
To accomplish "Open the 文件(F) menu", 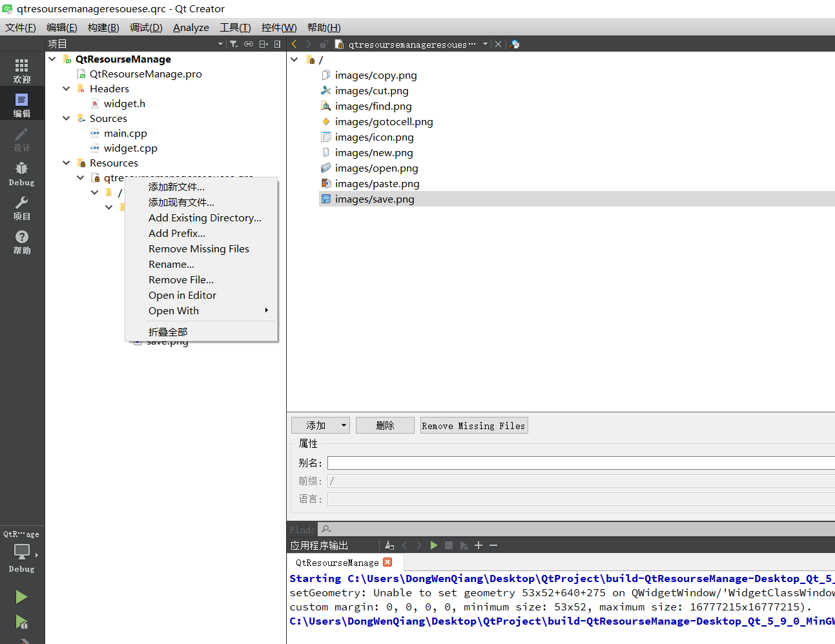I will tap(21, 27).
